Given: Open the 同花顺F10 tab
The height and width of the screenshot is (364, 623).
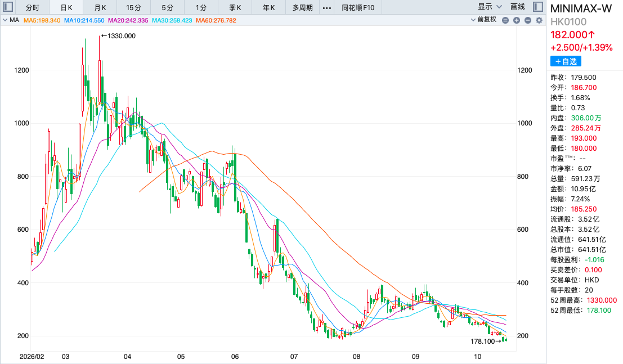Looking at the screenshot, I should 358,7.
